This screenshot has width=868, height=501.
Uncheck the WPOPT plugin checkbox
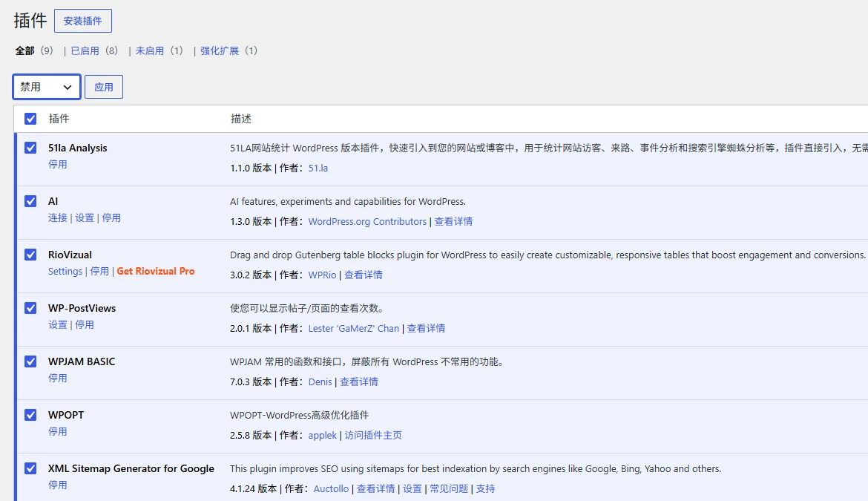30,415
